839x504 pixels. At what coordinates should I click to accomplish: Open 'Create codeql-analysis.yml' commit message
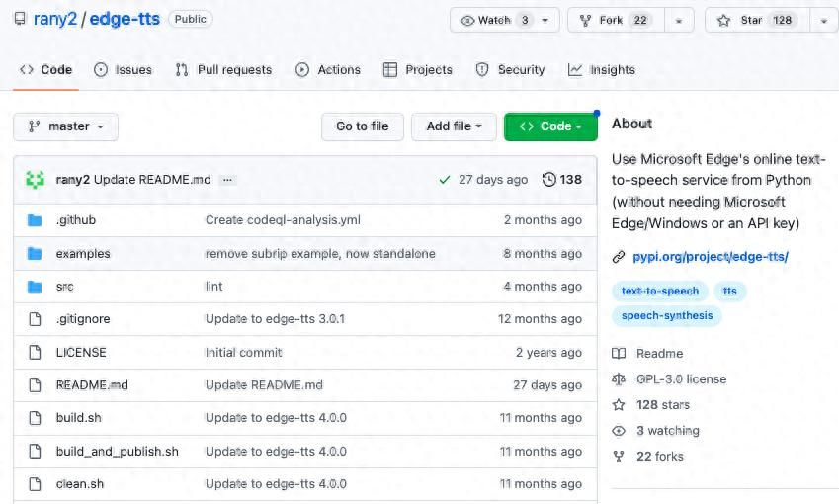[x=283, y=220]
